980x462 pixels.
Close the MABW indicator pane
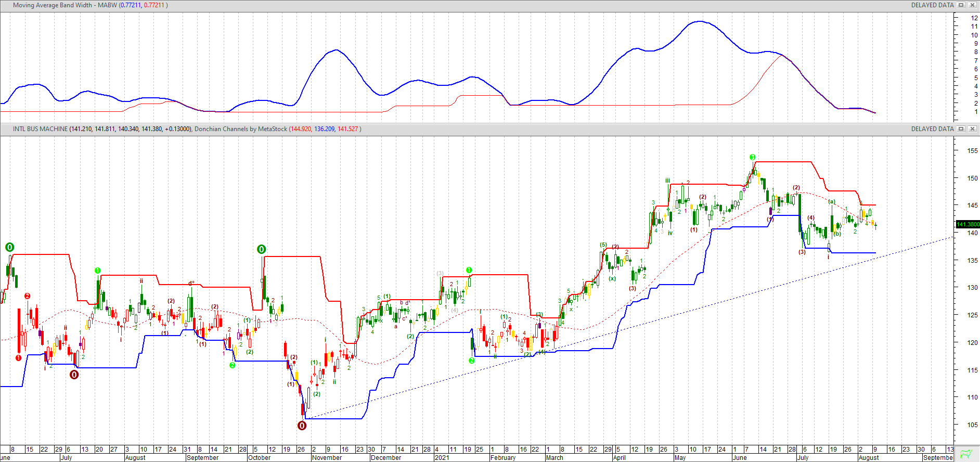[972, 5]
